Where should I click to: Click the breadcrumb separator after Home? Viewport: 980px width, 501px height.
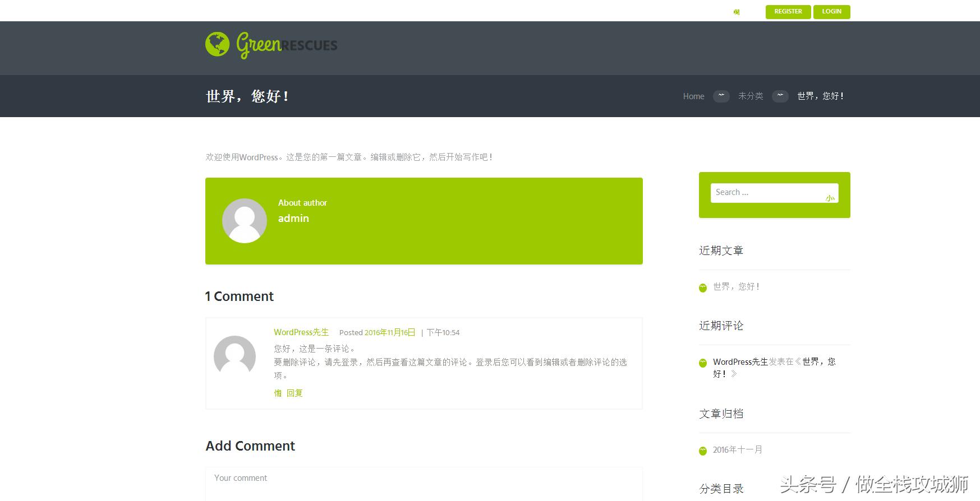click(x=721, y=96)
